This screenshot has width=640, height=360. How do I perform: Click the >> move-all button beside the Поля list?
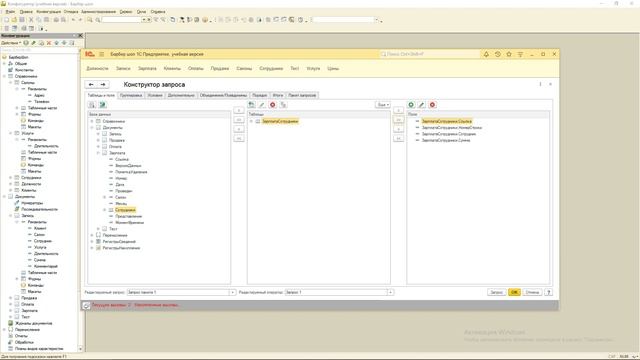point(398,120)
